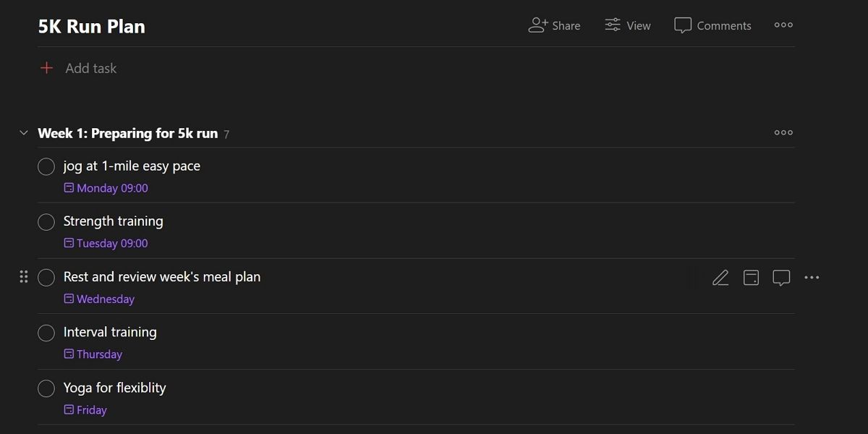Open the pencil edit icon for meal plan task
The width and height of the screenshot is (868, 434).
click(720, 277)
